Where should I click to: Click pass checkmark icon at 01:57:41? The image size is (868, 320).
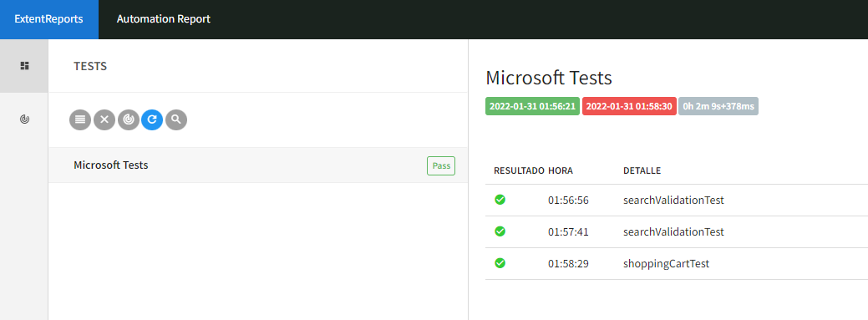500,231
